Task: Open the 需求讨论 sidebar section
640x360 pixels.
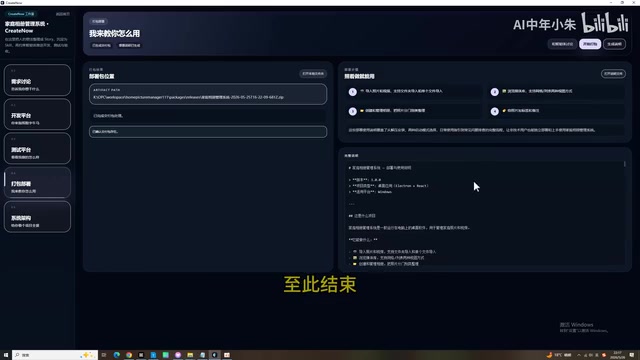Action: (x=37, y=80)
